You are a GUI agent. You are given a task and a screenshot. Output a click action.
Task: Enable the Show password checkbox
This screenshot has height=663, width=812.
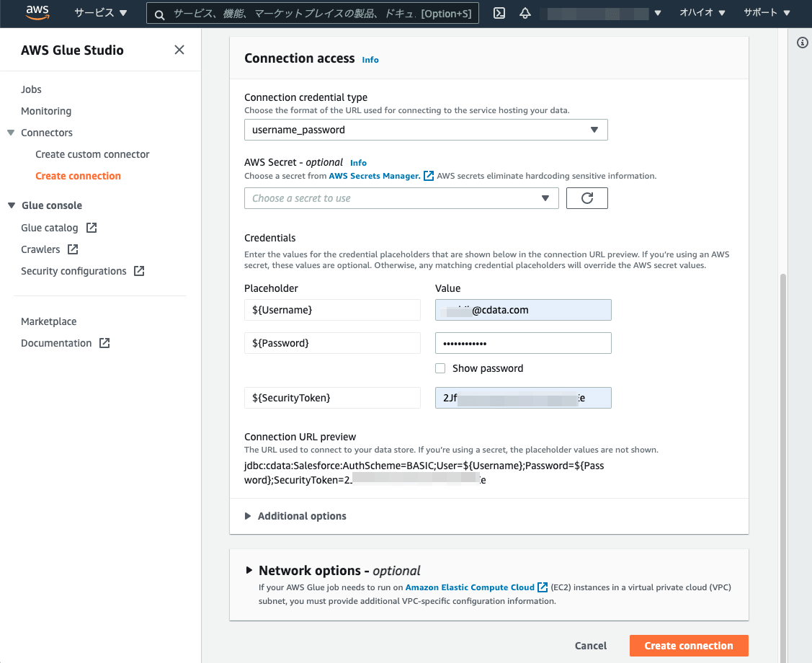coord(441,368)
